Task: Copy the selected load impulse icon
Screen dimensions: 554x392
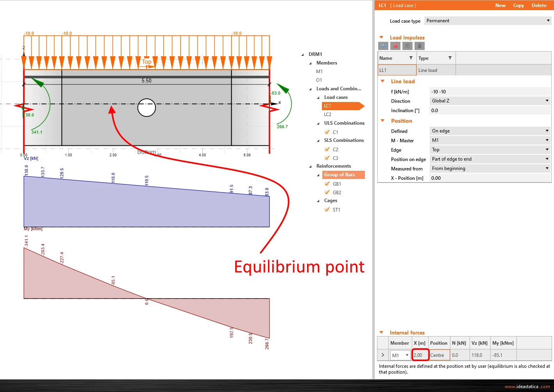Action: [407, 46]
